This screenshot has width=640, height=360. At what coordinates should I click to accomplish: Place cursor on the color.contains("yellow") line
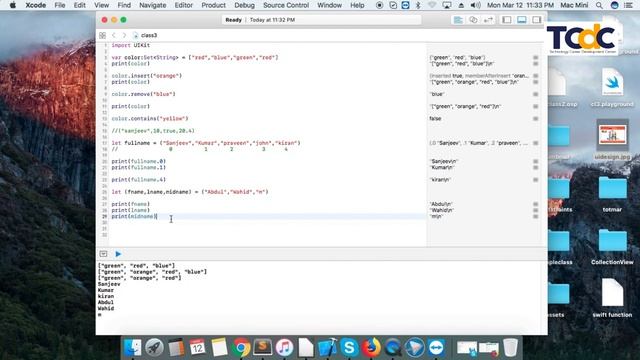[150, 119]
